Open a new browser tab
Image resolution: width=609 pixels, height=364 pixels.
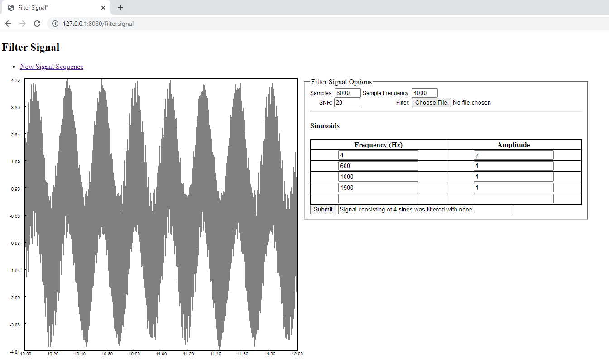point(120,8)
